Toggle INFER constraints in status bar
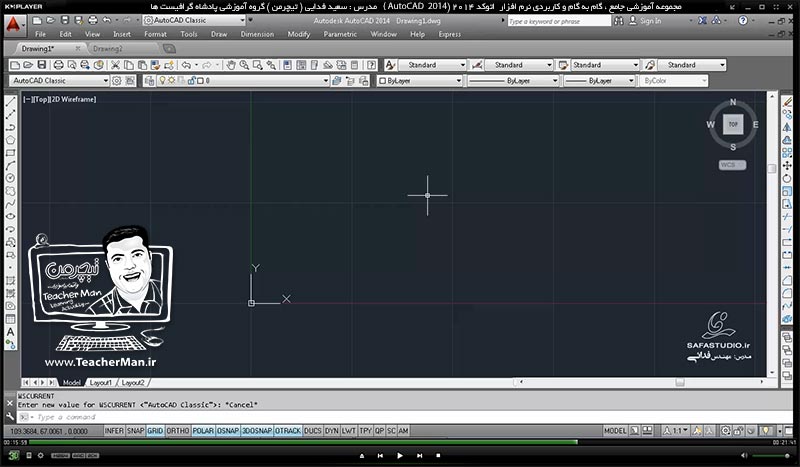Image resolution: width=800 pixels, height=467 pixels. coord(114,431)
